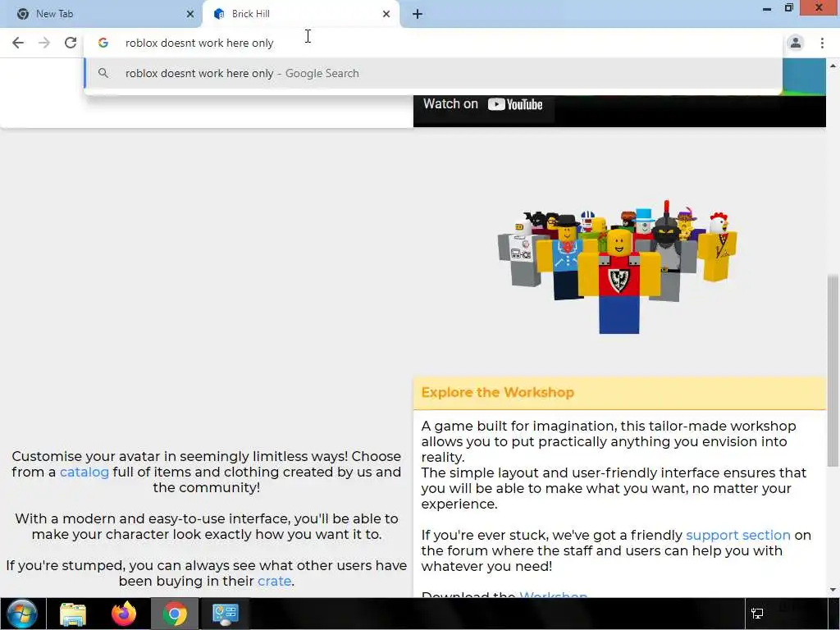Restore down the Chrome window
Screen dimensions: 840x630
tap(788, 8)
